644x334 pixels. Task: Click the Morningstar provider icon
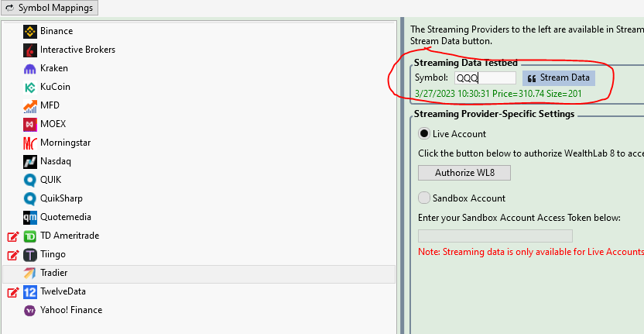pos(30,143)
